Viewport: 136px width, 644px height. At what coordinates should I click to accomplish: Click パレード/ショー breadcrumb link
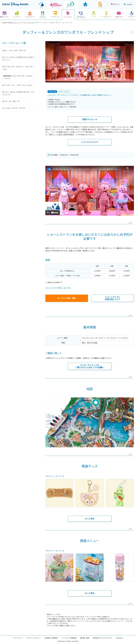(29, 22)
